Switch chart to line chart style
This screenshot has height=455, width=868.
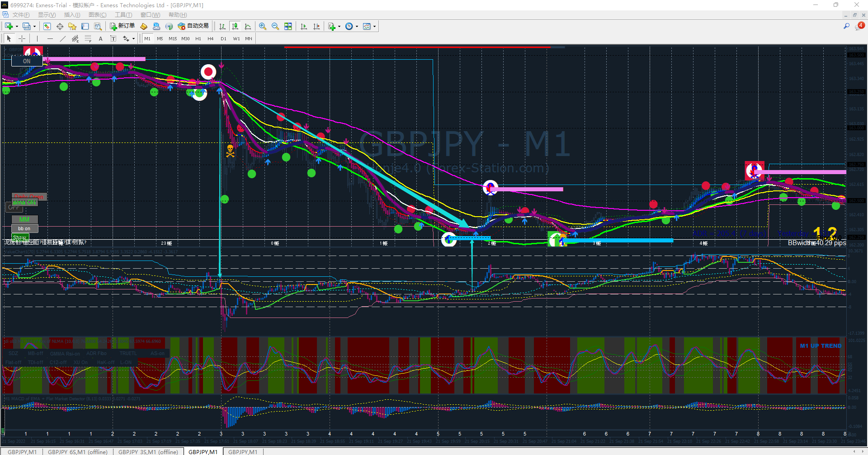point(248,26)
